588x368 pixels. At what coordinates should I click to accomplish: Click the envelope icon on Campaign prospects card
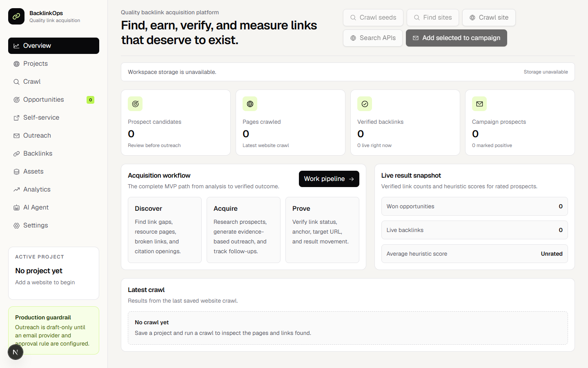click(479, 104)
